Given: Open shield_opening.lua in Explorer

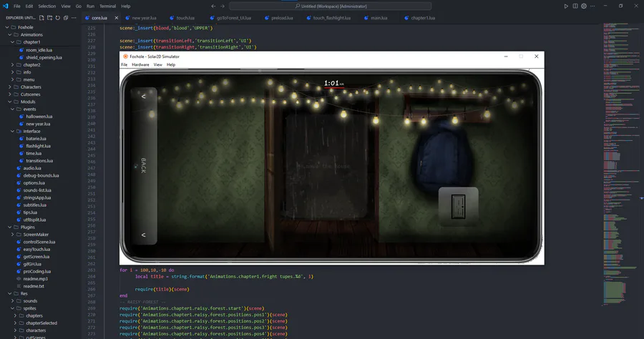Looking at the screenshot, I should point(44,57).
